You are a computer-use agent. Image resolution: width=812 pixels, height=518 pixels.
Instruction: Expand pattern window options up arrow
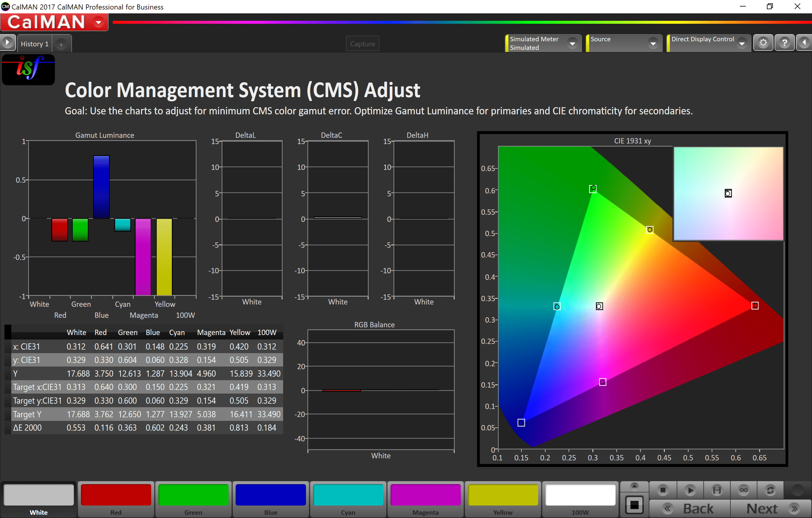point(634,486)
